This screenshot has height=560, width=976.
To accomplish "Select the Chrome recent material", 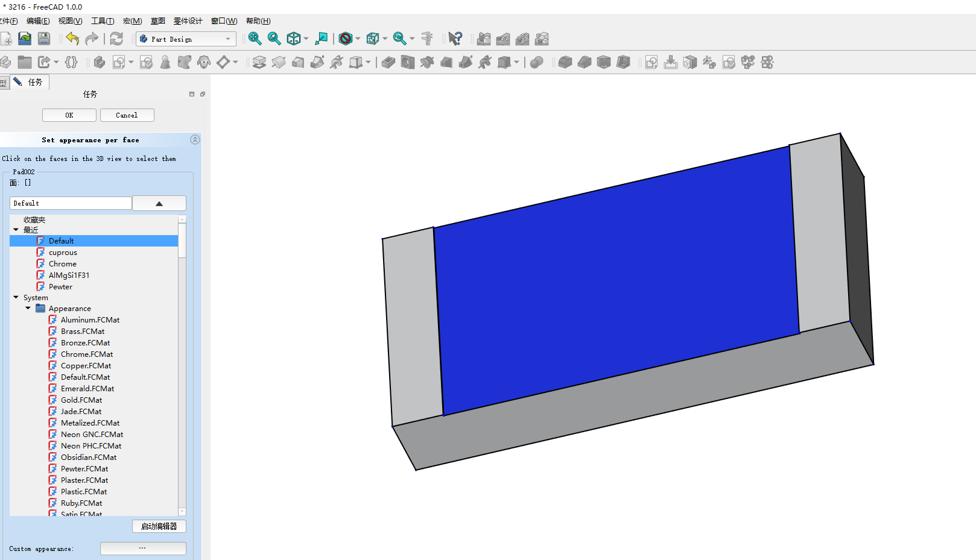I will tap(63, 264).
